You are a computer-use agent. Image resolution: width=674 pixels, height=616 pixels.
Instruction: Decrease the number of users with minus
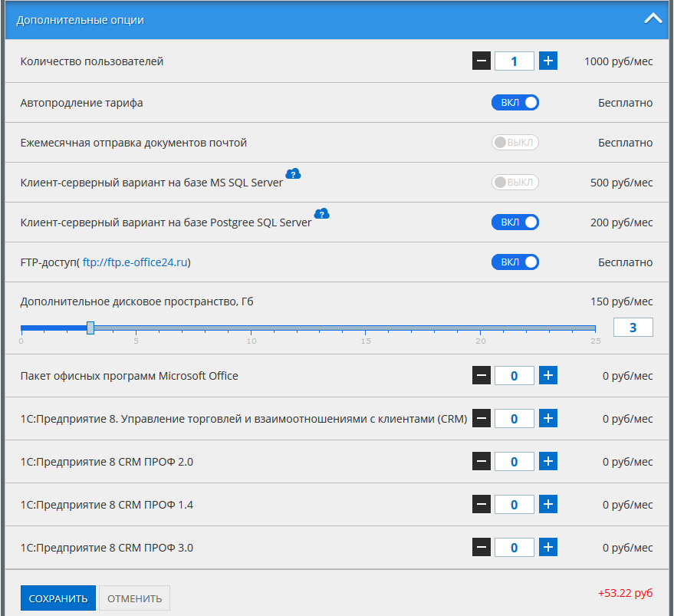point(481,61)
